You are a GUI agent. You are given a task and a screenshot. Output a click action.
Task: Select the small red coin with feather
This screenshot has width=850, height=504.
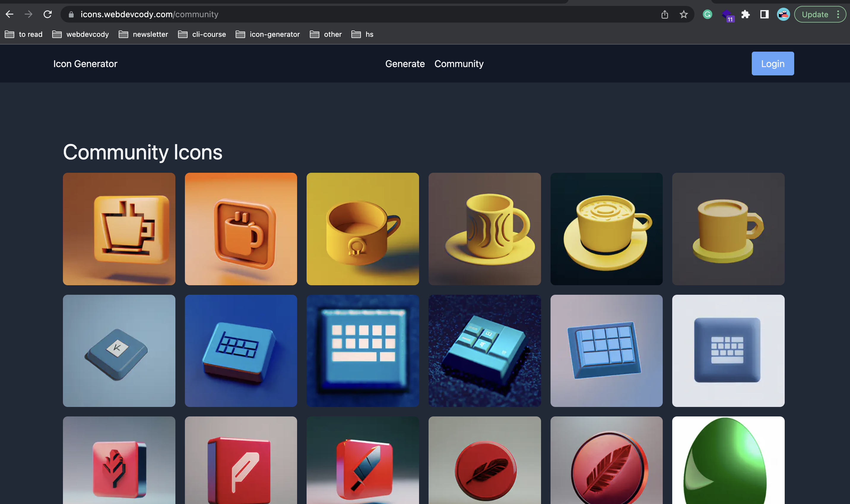485,460
